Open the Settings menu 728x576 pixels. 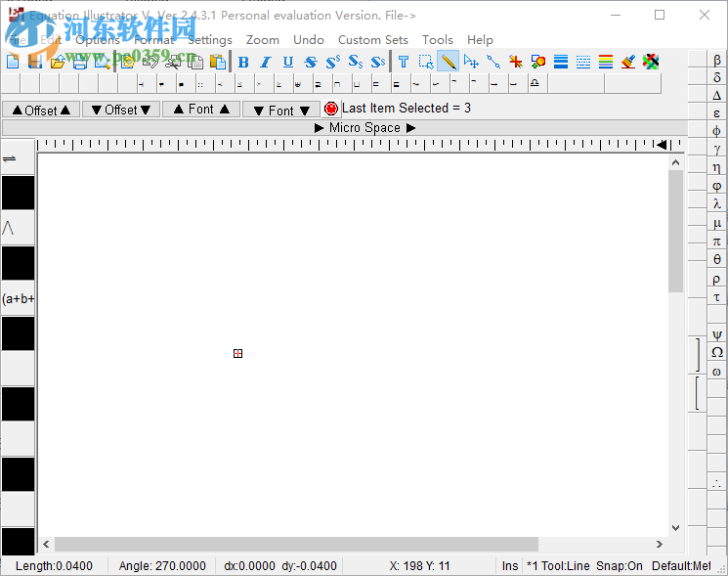pyautogui.click(x=210, y=40)
